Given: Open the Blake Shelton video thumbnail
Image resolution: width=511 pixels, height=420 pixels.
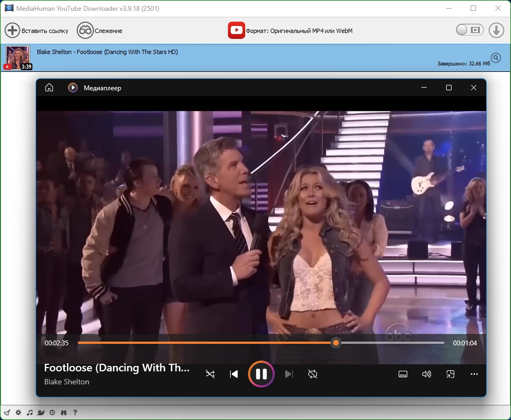Looking at the screenshot, I should coord(18,57).
